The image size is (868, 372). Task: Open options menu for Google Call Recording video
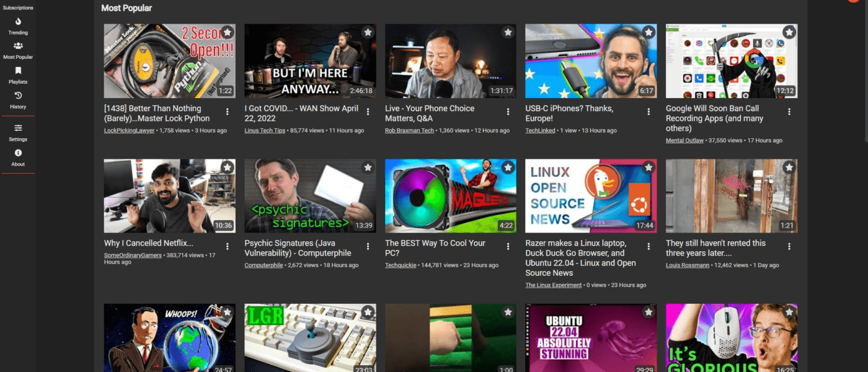pos(789,112)
